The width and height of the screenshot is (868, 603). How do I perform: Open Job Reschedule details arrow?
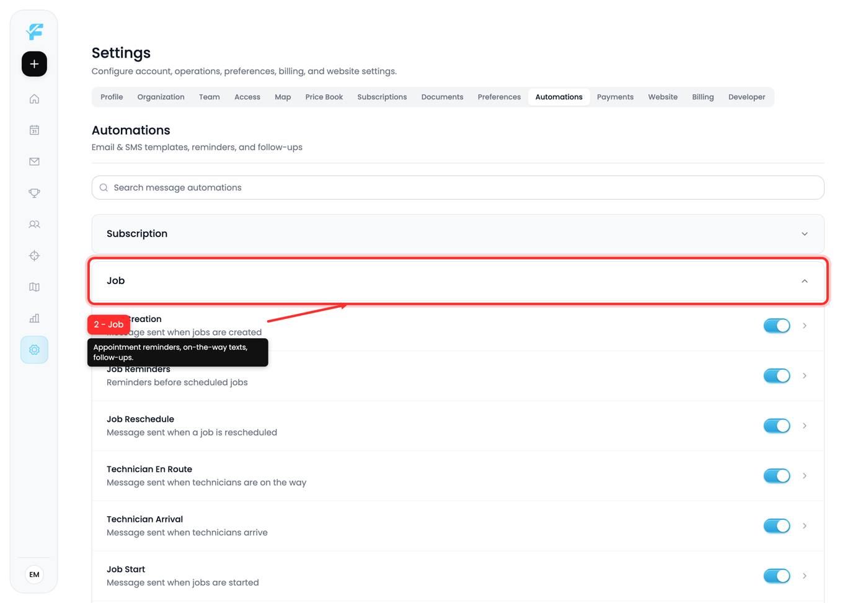804,426
